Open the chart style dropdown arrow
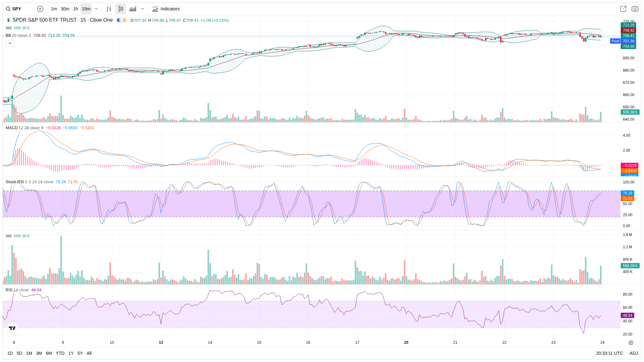Image resolution: width=644 pixels, height=362 pixels. 142,9
